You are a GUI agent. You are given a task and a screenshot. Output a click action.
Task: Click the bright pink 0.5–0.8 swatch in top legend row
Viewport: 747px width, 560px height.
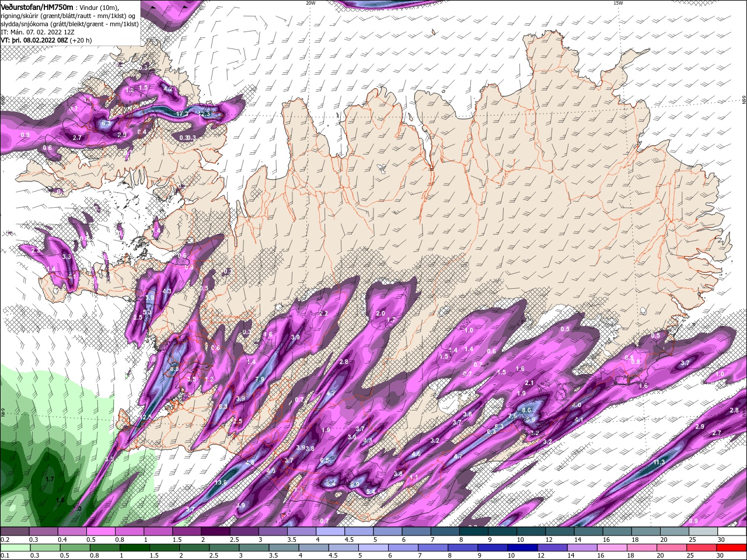pos(100,531)
